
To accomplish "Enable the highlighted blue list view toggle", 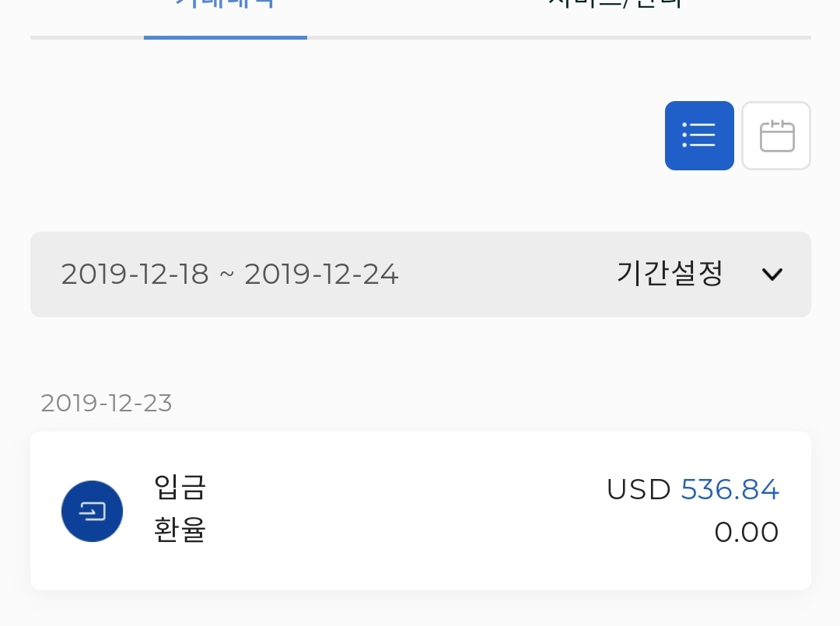I will (x=698, y=135).
